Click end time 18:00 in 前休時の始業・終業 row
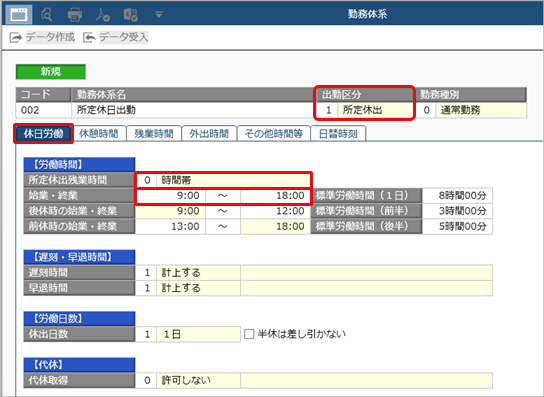The width and height of the screenshot is (544, 397). [x=275, y=227]
